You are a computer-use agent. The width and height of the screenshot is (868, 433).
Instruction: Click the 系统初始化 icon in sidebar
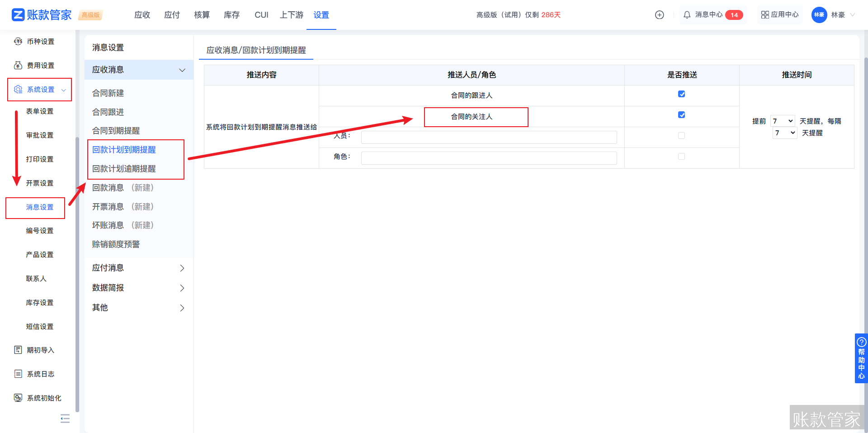pyautogui.click(x=18, y=398)
